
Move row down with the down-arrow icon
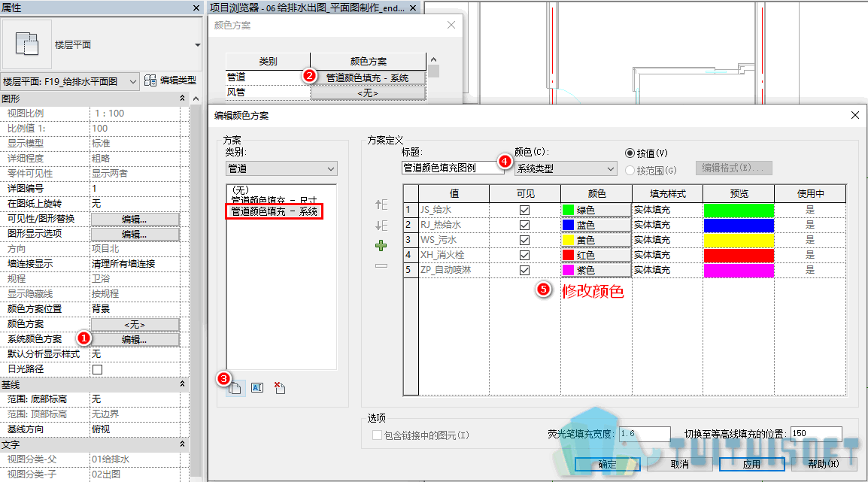click(381, 226)
